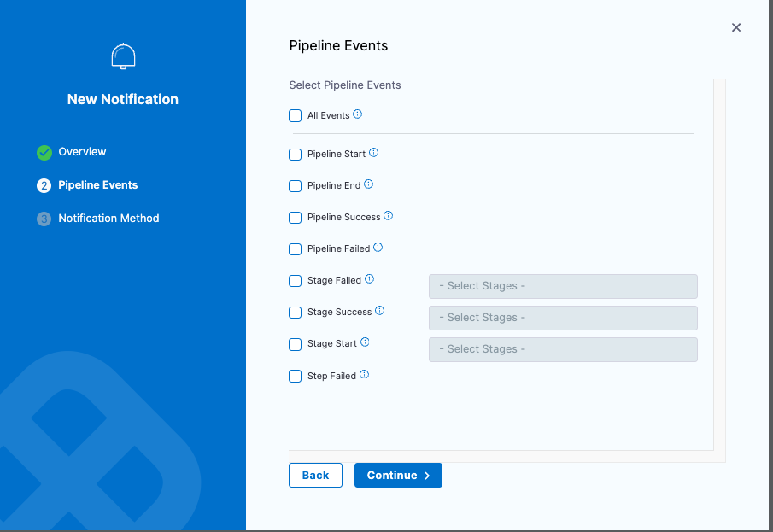Viewport: 773px width, 532px height.
Task: Expand Select Stages dropdown for Stage Start
Action: [x=563, y=349]
